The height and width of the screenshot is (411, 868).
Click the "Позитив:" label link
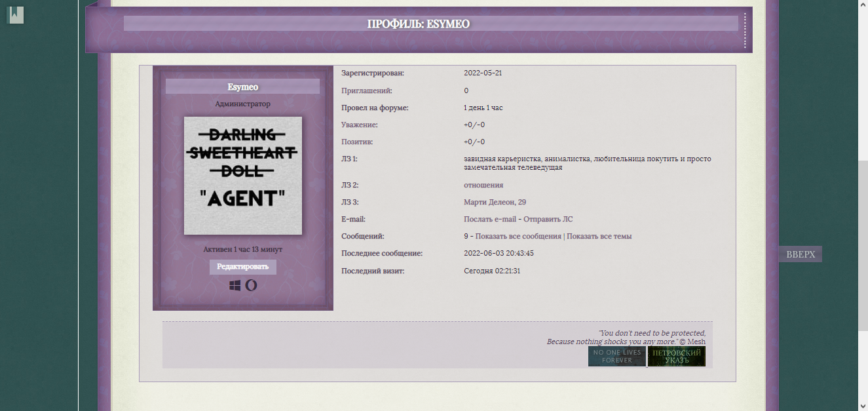coord(357,142)
